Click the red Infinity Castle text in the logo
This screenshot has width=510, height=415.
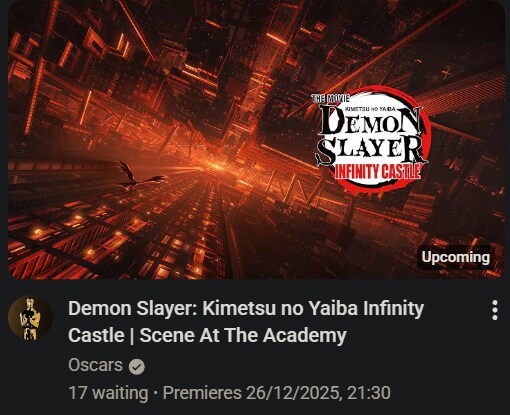[x=377, y=172]
